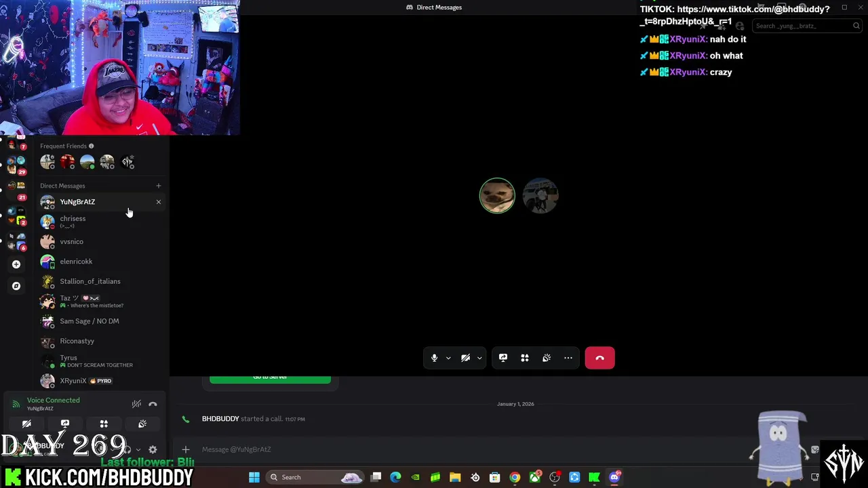The height and width of the screenshot is (488, 868).
Task: Disconnect via Voice Connected panel phone icon
Action: (153, 404)
